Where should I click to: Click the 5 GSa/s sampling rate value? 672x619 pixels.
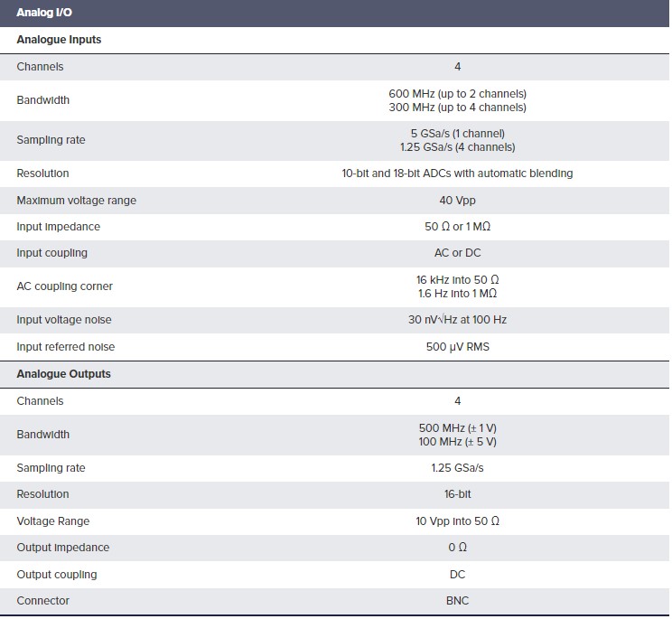point(457,134)
